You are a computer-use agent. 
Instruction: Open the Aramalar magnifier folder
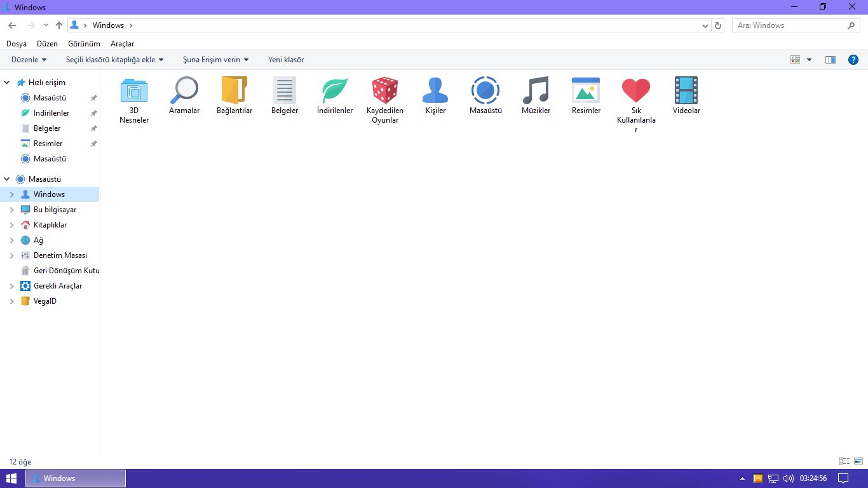click(x=184, y=90)
